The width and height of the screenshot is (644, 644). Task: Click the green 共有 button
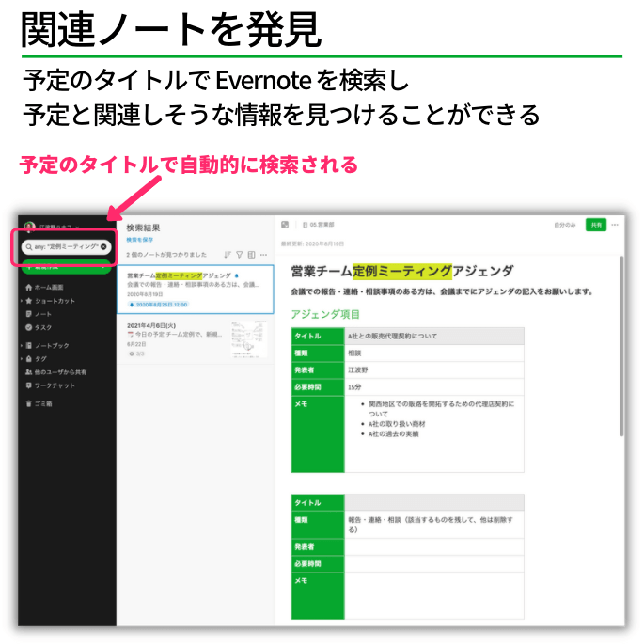[x=596, y=225]
